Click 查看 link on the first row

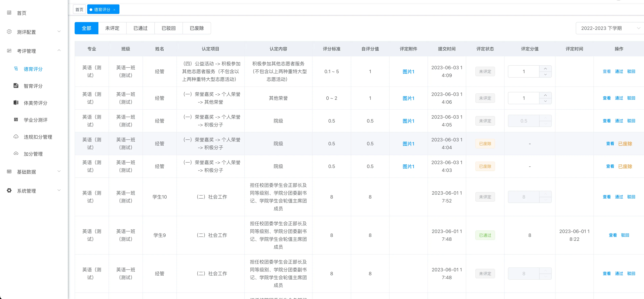[607, 71]
